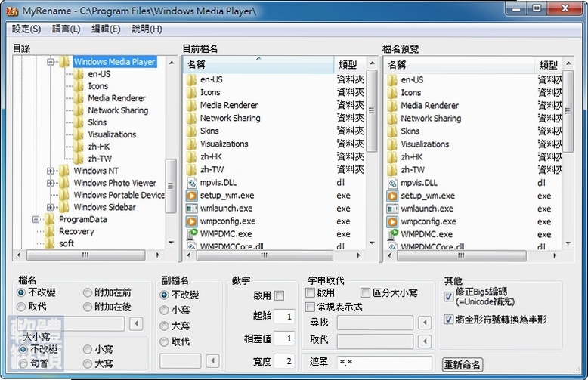Viewport: 588px width, 380px height.
Task: Click wmpconfig.exe icon in current filenames list
Action: coord(192,221)
